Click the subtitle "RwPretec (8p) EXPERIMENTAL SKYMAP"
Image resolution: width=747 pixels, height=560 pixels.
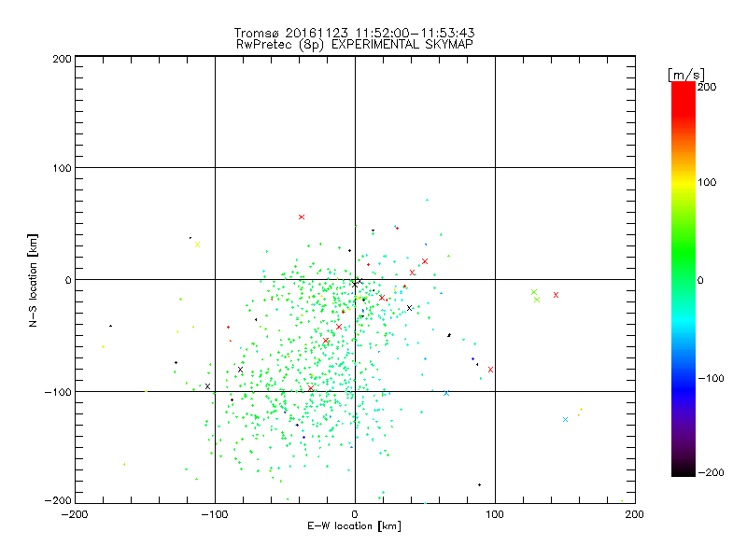[354, 45]
